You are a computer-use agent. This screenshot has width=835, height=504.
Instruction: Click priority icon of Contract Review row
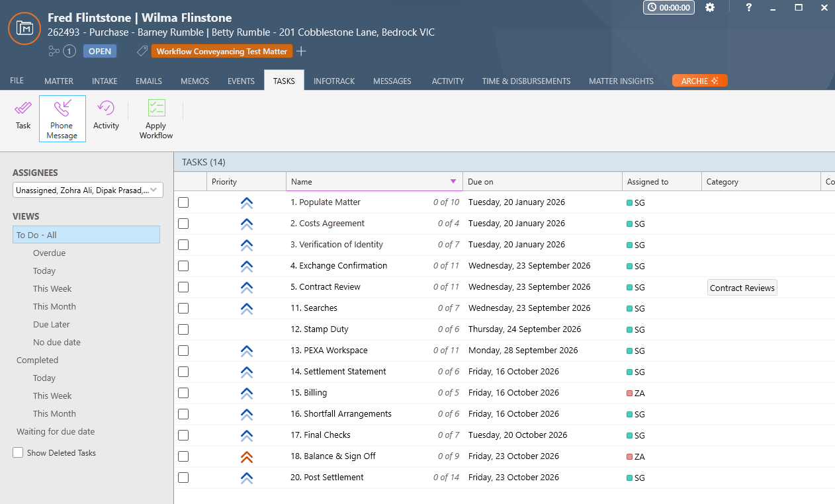pyautogui.click(x=247, y=287)
